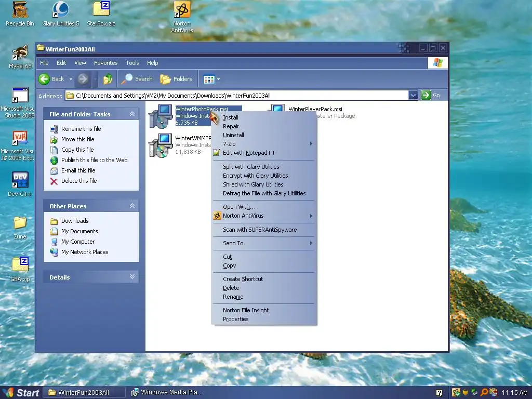Choose Properties from the context menu
This screenshot has height=399, width=532.
click(263, 319)
